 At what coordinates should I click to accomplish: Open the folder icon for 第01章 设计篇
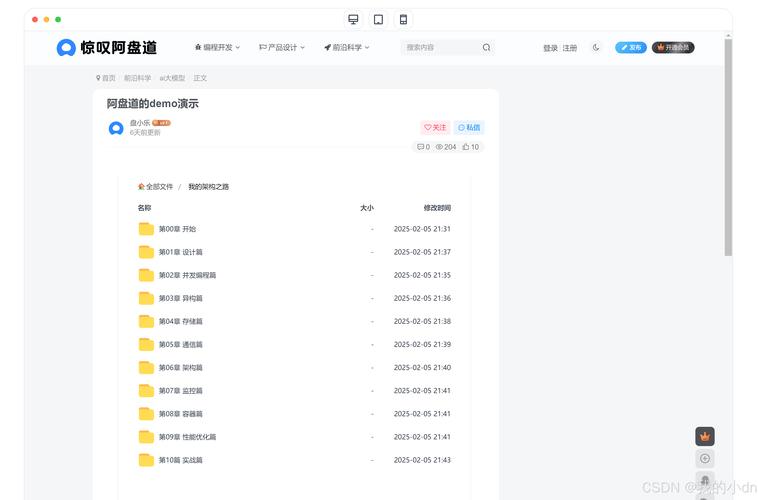(146, 252)
